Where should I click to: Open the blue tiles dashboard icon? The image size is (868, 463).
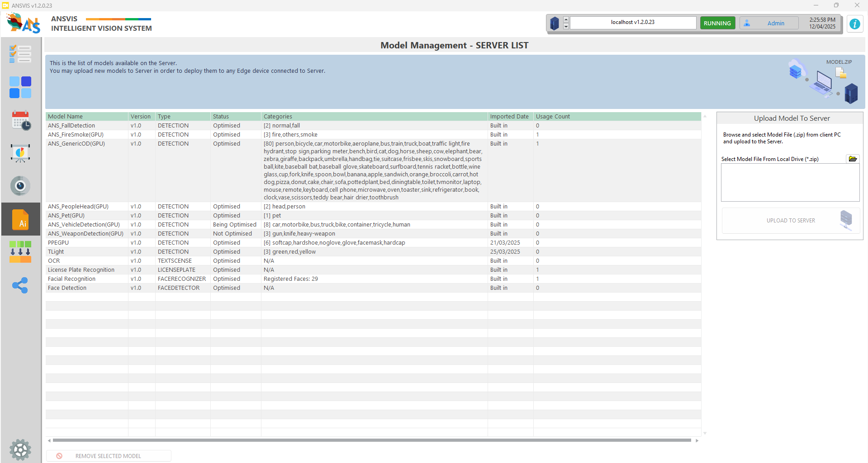pyautogui.click(x=20, y=87)
